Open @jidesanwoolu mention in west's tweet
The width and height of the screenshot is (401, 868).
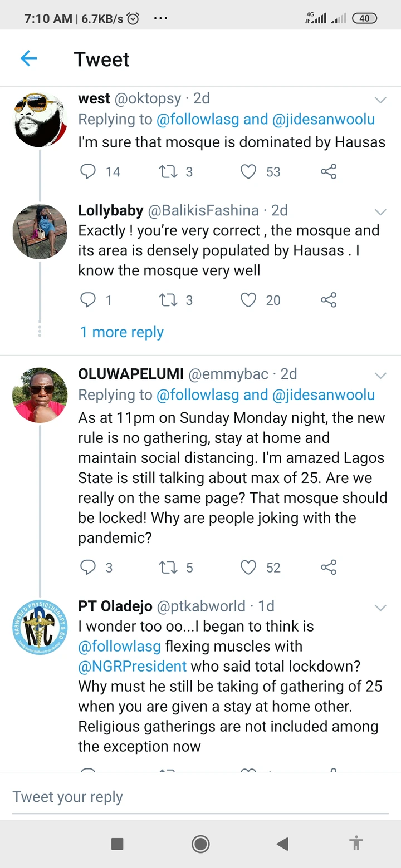(x=324, y=119)
